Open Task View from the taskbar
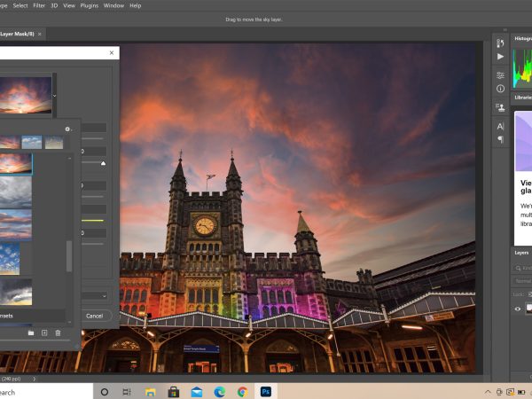Screen dimensions: 532x399 [x=127, y=392]
